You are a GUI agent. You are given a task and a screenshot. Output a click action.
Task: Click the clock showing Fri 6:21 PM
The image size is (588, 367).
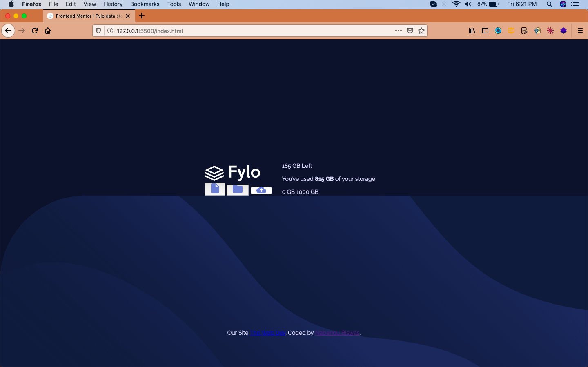[522, 4]
